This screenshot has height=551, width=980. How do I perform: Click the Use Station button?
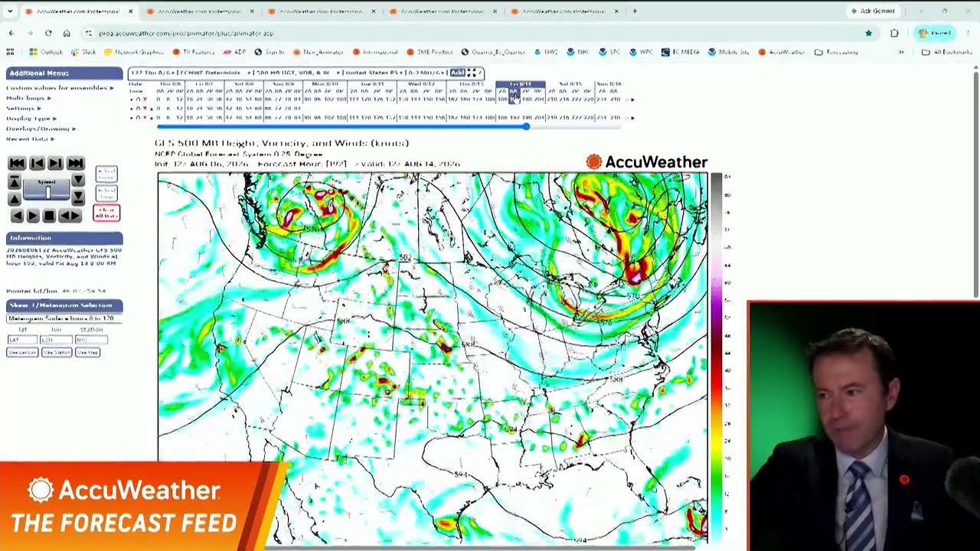pos(57,352)
